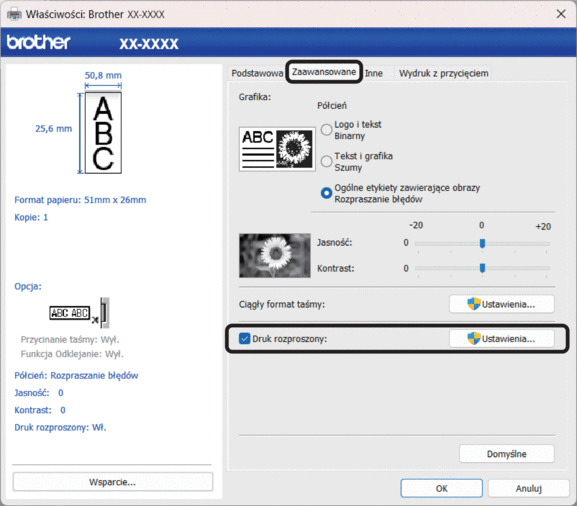Click shield icon on continuous tape Ustawienia

coord(474,304)
